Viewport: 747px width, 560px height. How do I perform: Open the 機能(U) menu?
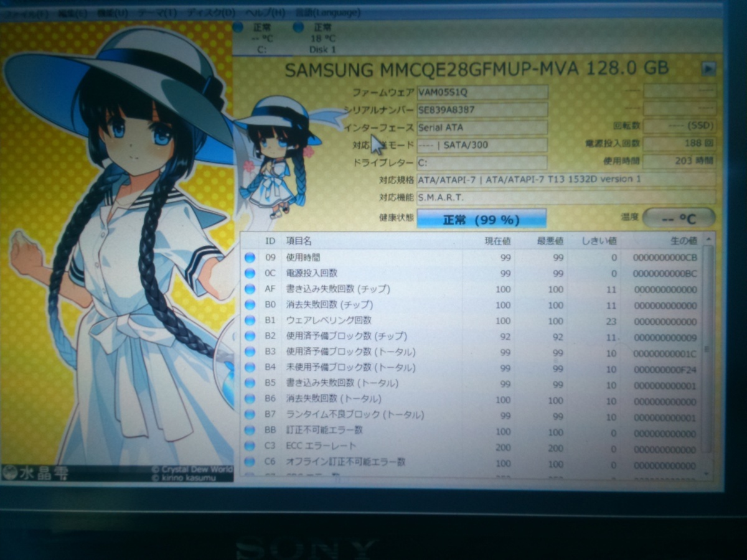tap(113, 13)
